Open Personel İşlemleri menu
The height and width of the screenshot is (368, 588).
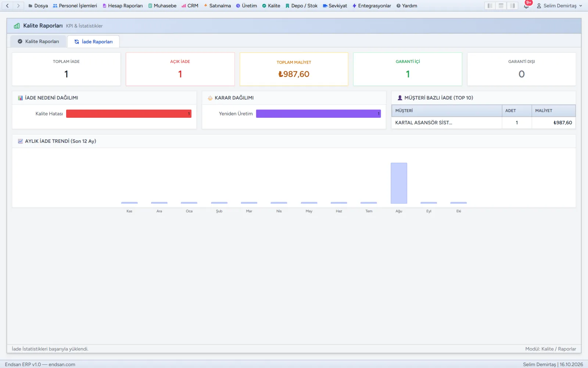click(x=75, y=6)
